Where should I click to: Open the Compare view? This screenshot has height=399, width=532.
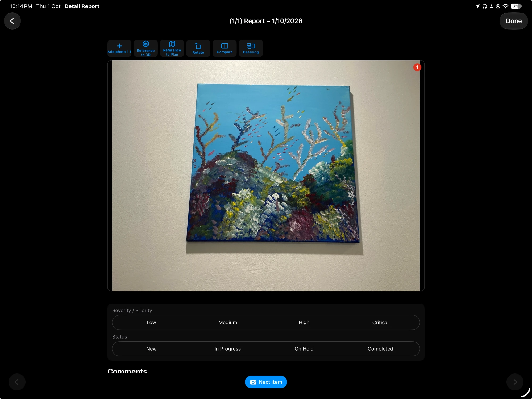[x=225, y=48]
